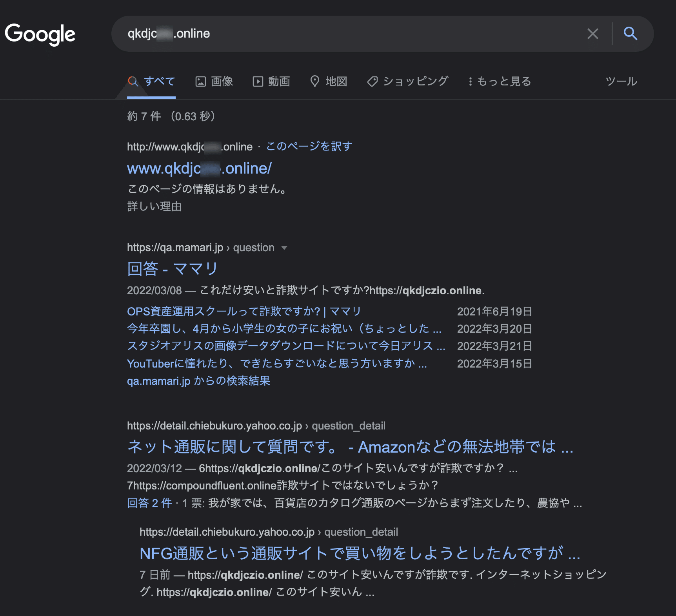The height and width of the screenshot is (616, 676).
Task: Clear the search query with the X icon
Action: coord(592,34)
